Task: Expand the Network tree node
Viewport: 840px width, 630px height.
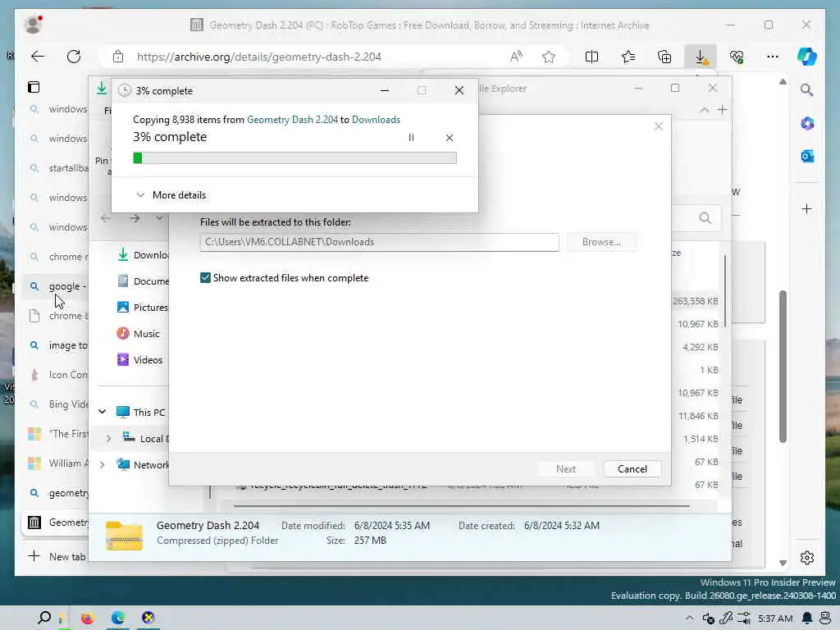Action: pyautogui.click(x=102, y=464)
